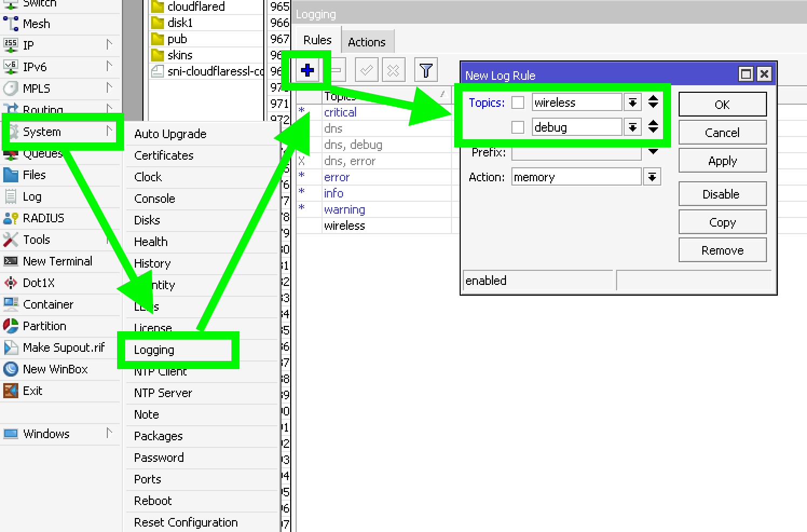The image size is (807, 532).
Task: Select Reboot from the System menu
Action: [153, 501]
